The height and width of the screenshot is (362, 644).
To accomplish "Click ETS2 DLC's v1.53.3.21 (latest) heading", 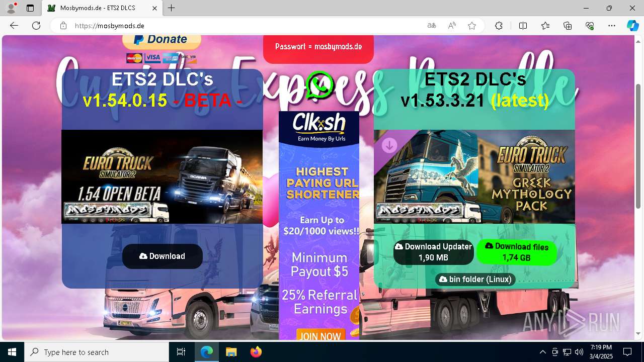I will click(475, 90).
